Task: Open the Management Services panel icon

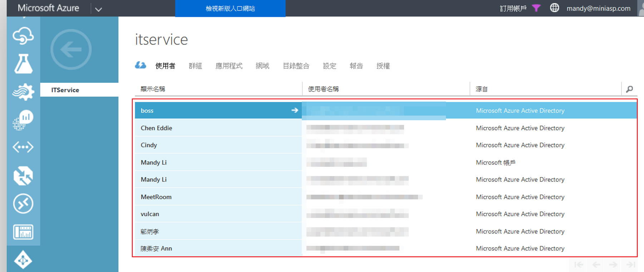Action: coord(23,232)
